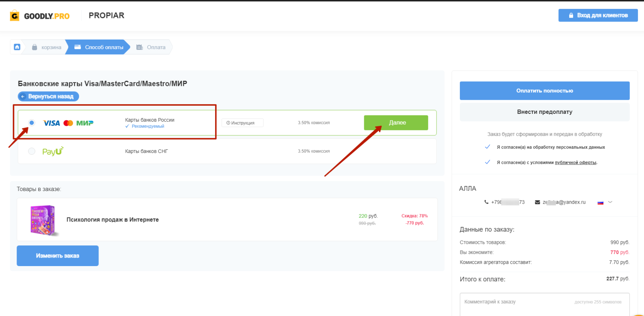Expand the country flag dropdown chevron

coord(610,202)
